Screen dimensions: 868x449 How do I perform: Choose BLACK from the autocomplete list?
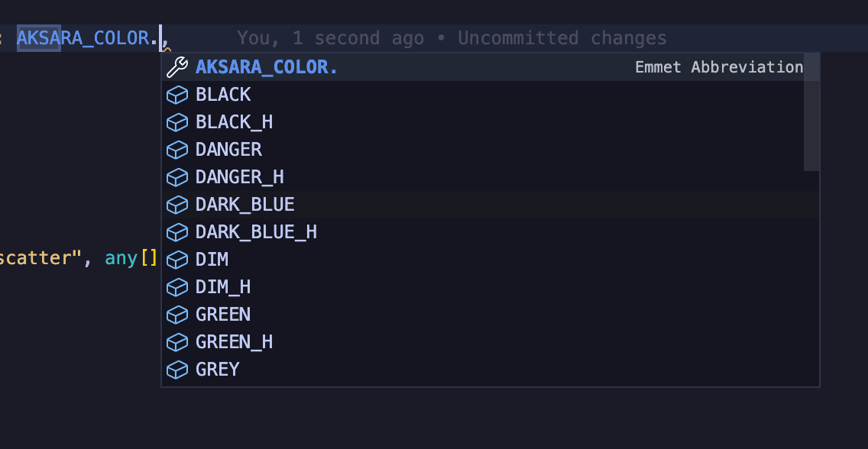[x=223, y=95]
